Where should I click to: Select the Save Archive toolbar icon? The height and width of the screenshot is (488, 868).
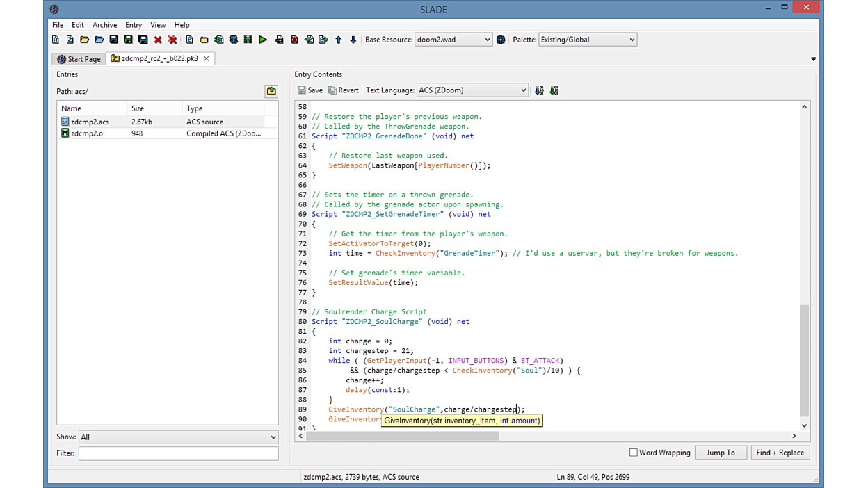(x=114, y=40)
